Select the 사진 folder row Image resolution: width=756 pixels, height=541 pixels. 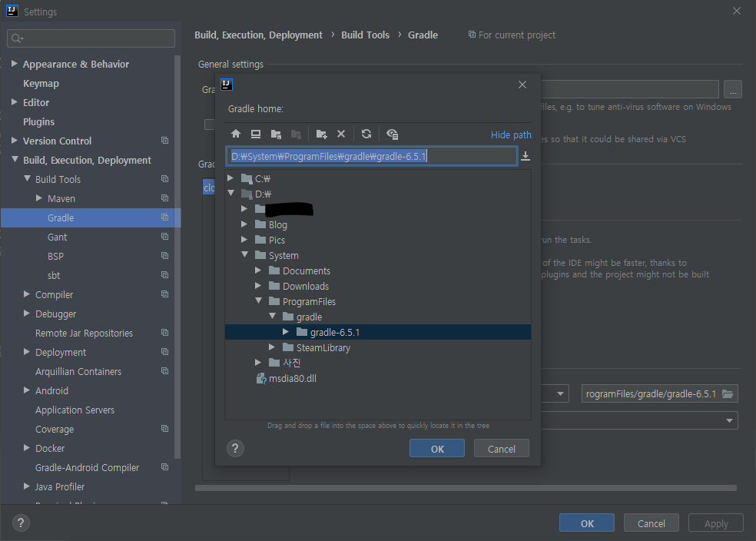pyautogui.click(x=378, y=363)
